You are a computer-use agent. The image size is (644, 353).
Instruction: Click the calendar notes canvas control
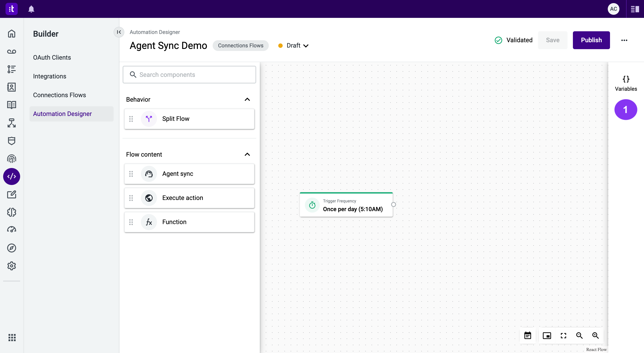[x=528, y=336]
